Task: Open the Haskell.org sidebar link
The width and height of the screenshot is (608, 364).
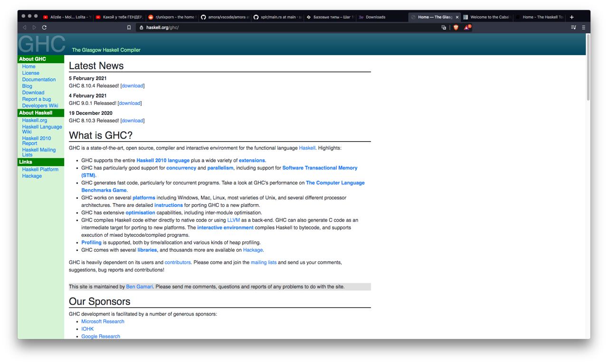Action: (x=34, y=121)
